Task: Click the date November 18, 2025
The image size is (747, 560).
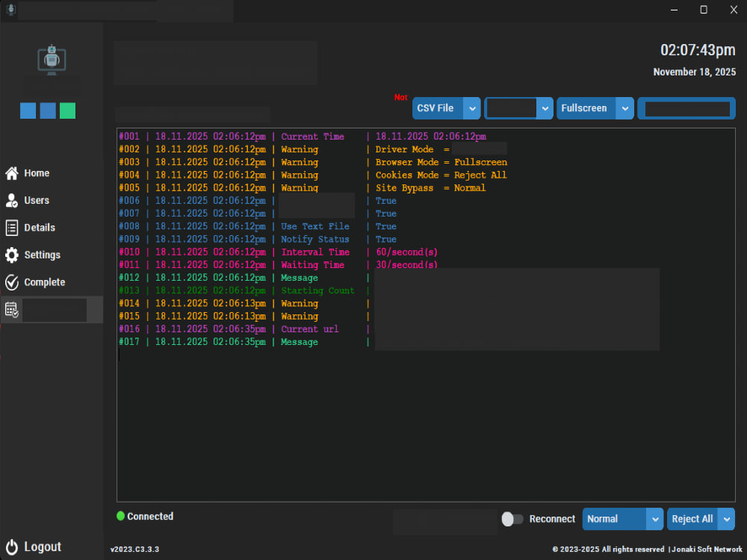Action: pos(695,72)
